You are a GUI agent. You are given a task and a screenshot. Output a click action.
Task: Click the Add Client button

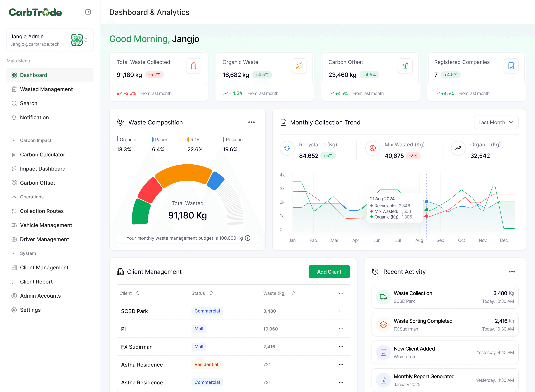329,272
